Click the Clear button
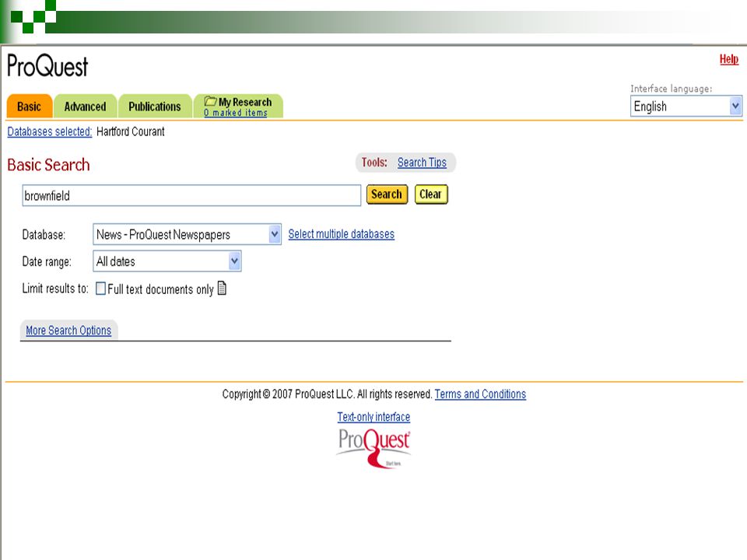The height and width of the screenshot is (560, 747). point(431,194)
